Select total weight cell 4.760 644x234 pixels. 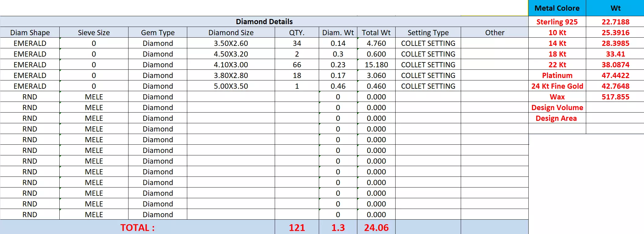point(376,43)
